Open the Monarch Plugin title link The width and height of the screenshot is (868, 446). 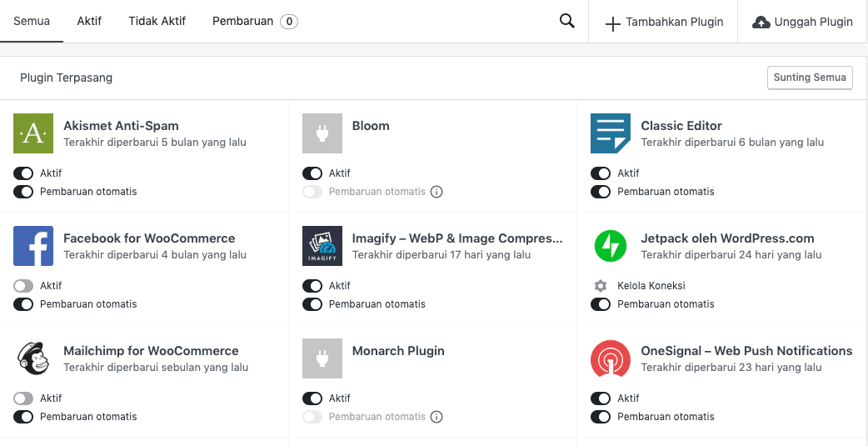tap(398, 351)
